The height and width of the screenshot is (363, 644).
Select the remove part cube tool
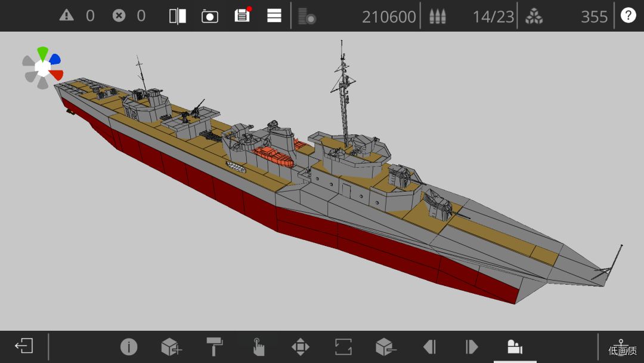coord(386,346)
